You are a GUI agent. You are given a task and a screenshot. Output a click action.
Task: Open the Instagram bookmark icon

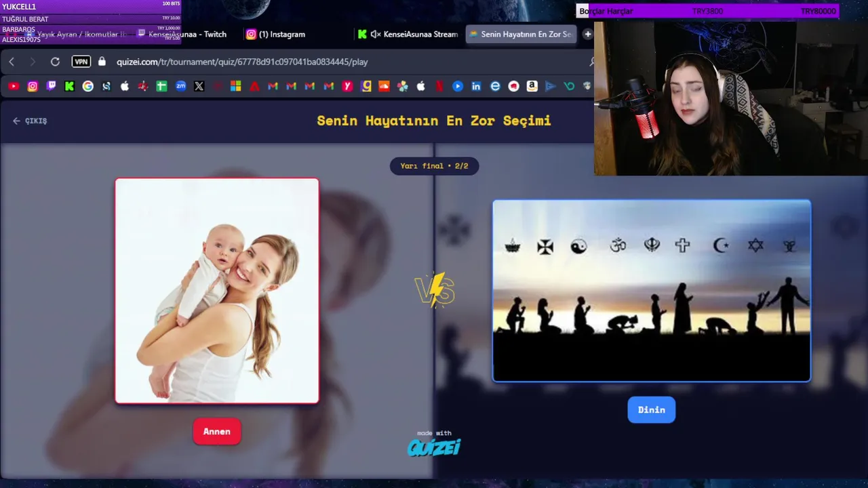point(33,86)
